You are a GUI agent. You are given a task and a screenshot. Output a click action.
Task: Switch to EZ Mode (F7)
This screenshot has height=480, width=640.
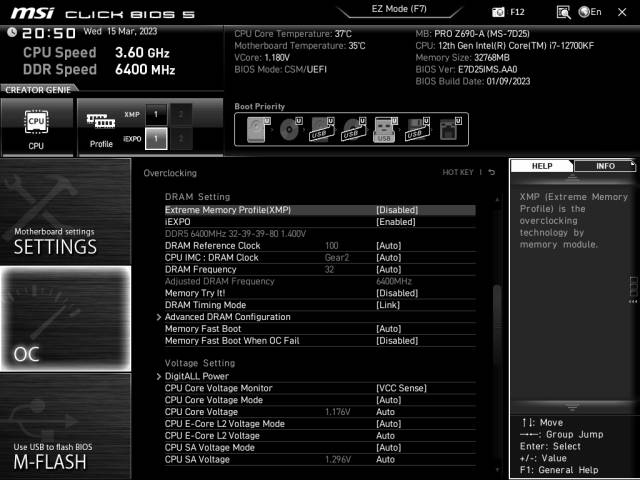[x=399, y=9]
